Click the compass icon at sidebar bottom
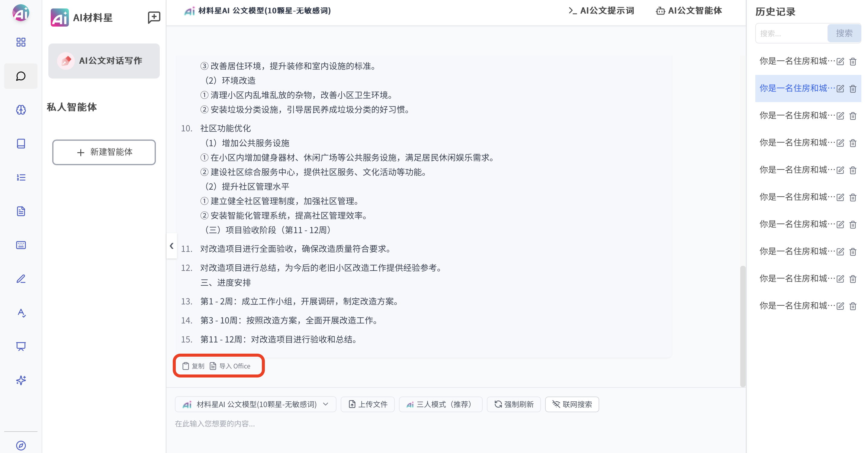The image size is (868, 453). pos(21,445)
